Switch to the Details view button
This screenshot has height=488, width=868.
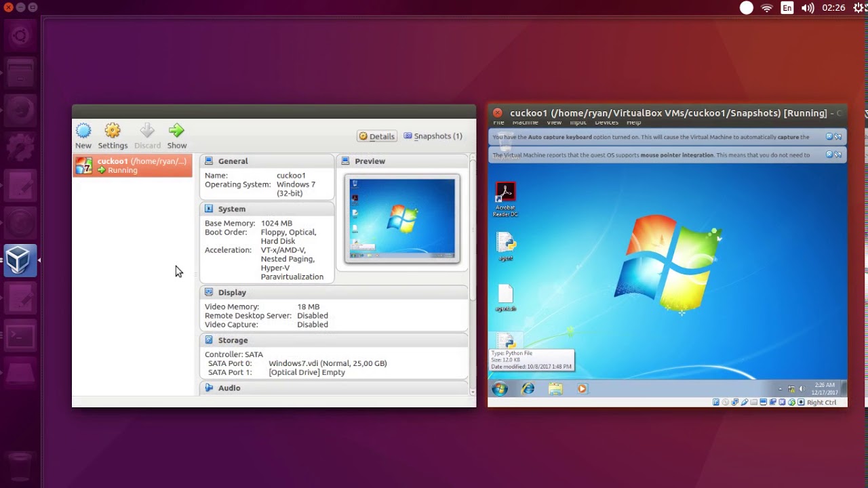(x=376, y=136)
